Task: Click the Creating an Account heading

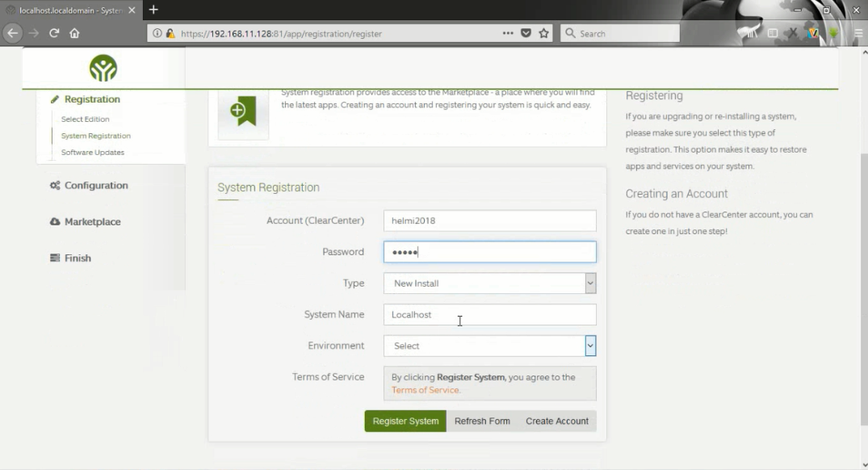Action: (677, 194)
